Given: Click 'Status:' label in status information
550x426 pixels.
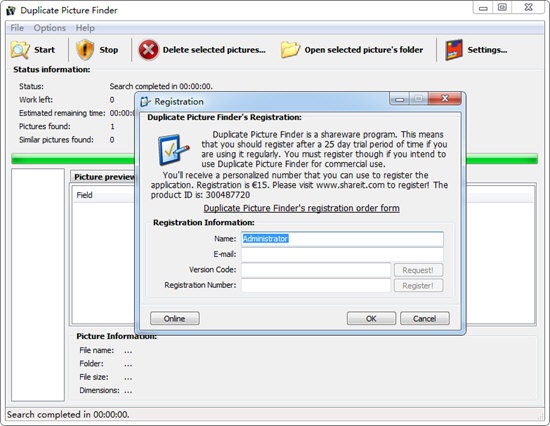Looking at the screenshot, I should tap(31, 86).
